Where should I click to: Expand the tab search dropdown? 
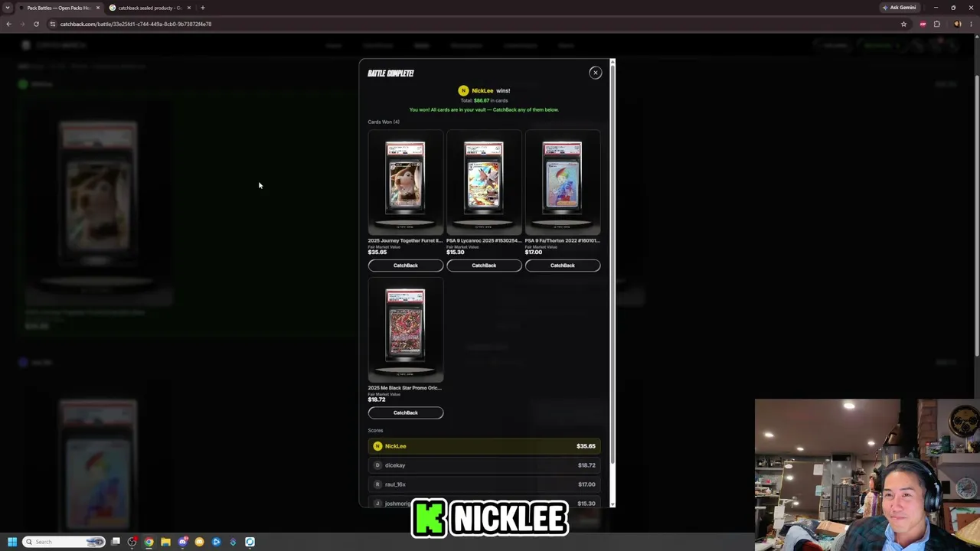click(x=8, y=8)
